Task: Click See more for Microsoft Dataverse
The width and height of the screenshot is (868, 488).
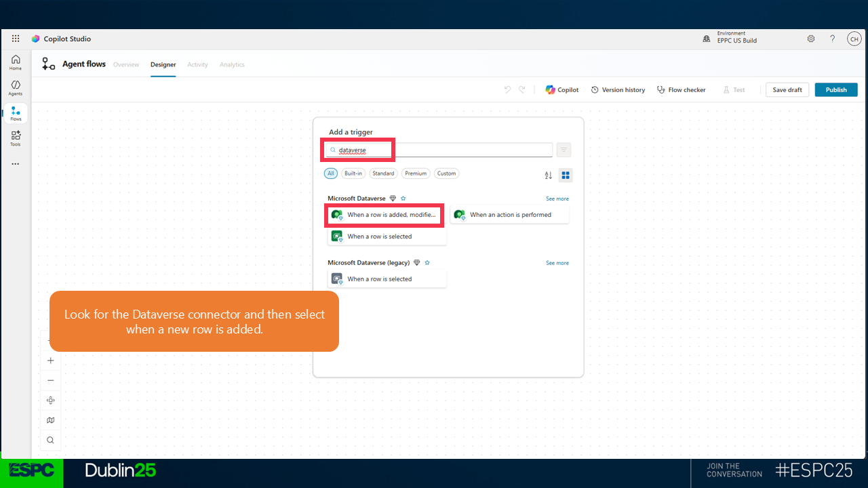Action: coord(557,199)
